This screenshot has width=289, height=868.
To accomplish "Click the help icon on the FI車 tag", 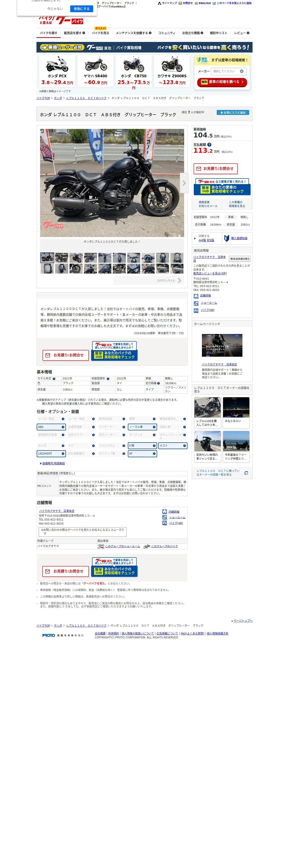I will 154,446.
